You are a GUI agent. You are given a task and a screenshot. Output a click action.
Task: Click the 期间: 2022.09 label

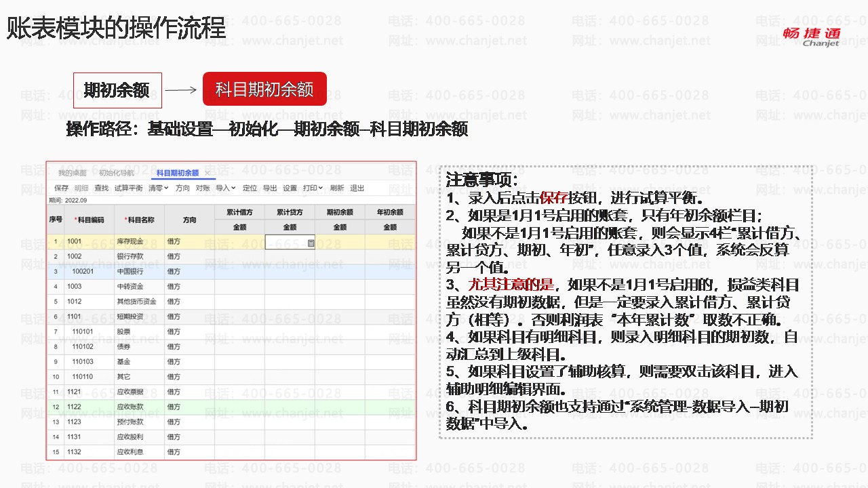(x=68, y=200)
